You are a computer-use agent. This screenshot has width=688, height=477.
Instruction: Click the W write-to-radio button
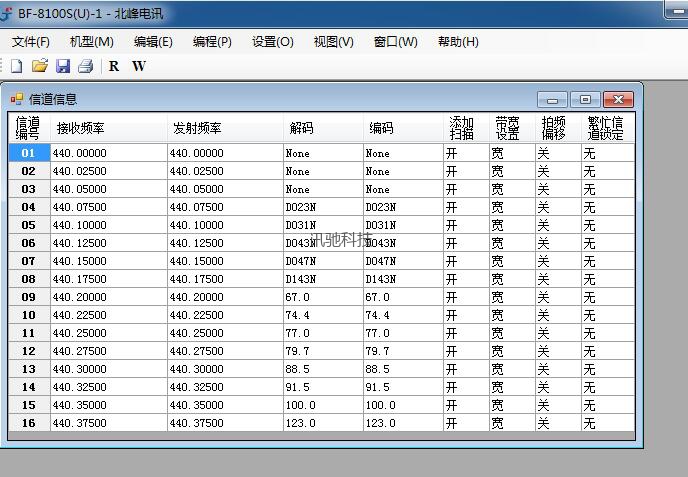click(139, 66)
